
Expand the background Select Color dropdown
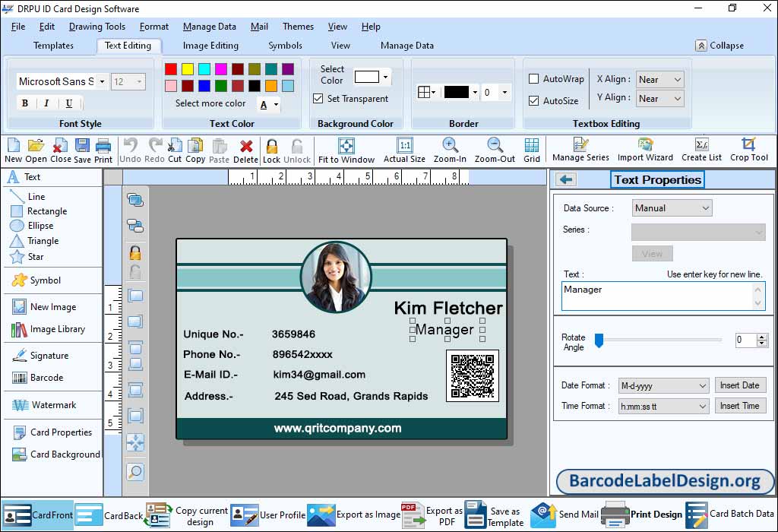(x=385, y=77)
